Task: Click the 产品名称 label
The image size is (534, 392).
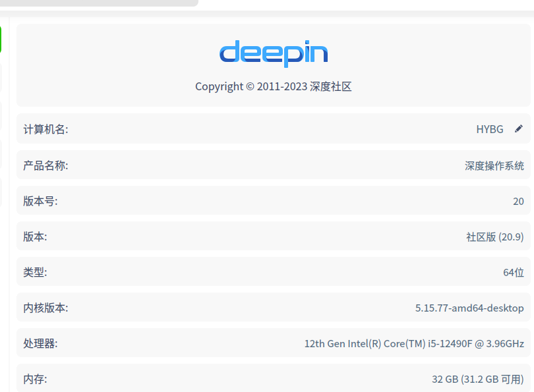Action: coord(45,166)
